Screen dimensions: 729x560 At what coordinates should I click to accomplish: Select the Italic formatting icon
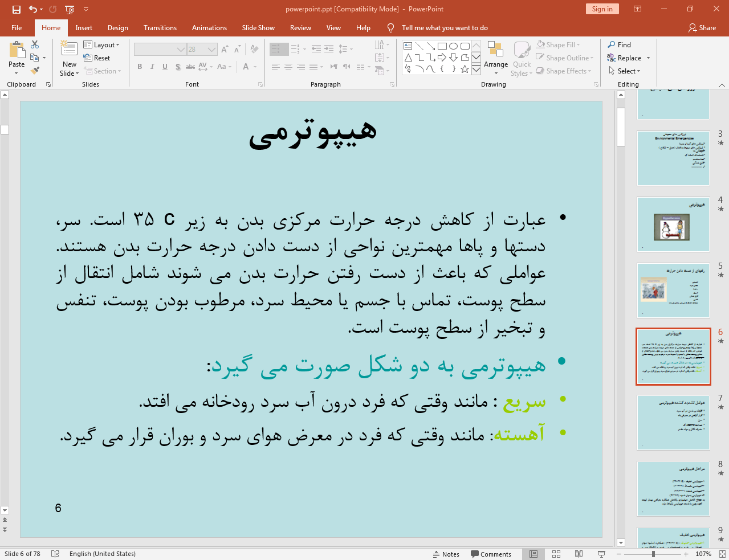pyautogui.click(x=152, y=67)
